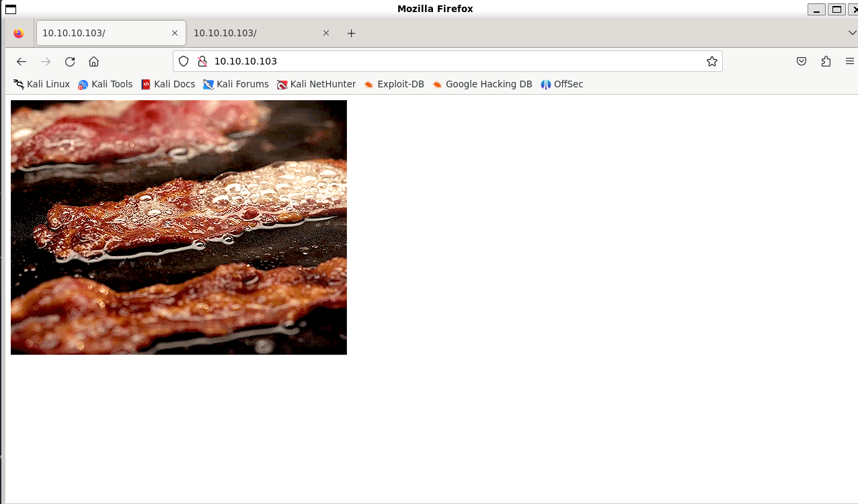This screenshot has width=858, height=504.
Task: Reload the current page
Action: coord(70,61)
